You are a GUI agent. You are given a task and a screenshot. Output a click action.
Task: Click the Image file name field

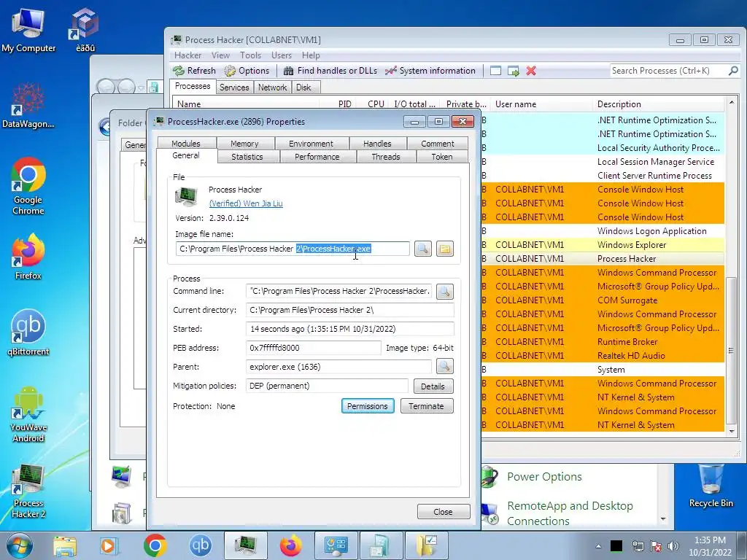click(x=293, y=249)
